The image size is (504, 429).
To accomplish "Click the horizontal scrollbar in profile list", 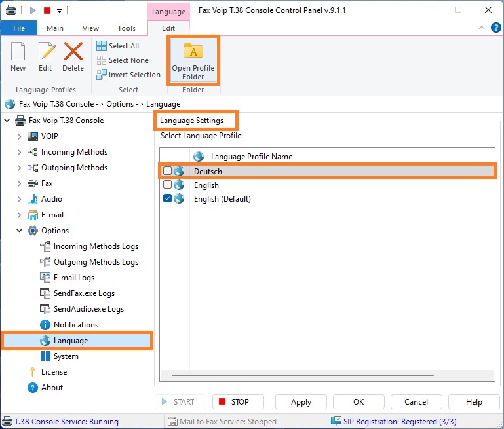I will click(x=302, y=375).
